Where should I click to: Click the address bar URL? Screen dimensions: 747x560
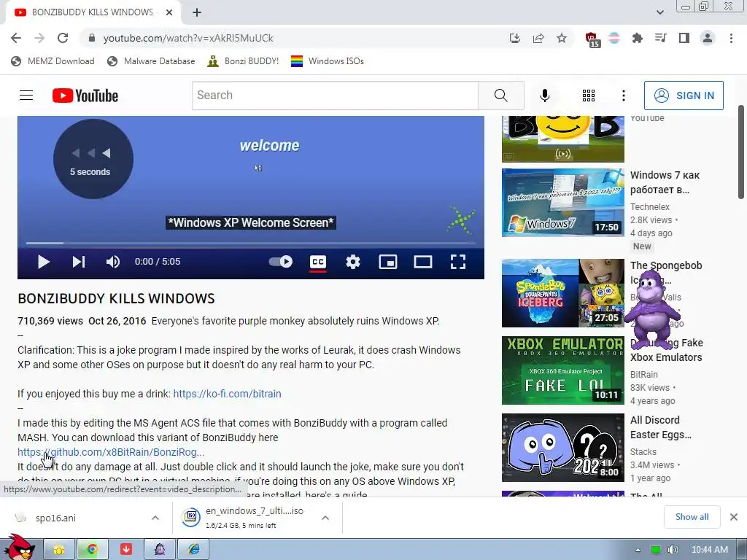pos(188,38)
